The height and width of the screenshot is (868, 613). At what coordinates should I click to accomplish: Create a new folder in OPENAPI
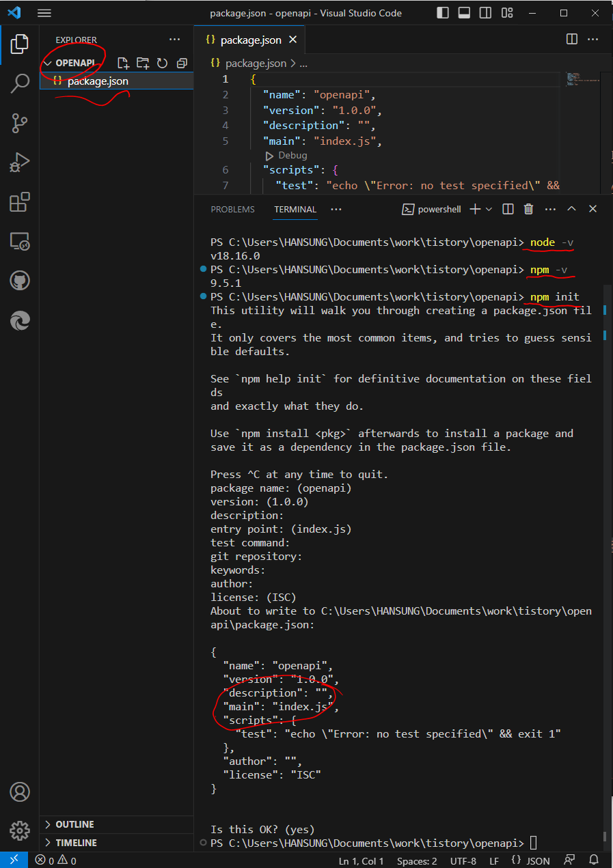click(143, 63)
